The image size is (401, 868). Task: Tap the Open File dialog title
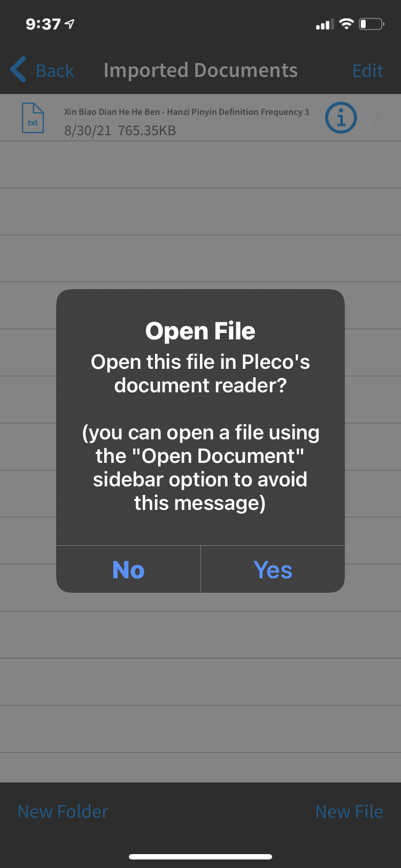(200, 331)
